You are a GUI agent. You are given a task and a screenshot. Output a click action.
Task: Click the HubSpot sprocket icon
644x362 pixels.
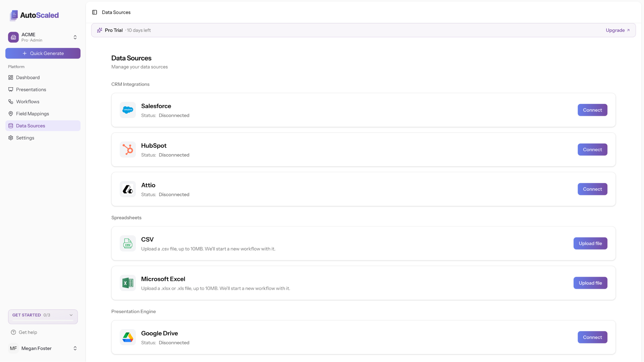pyautogui.click(x=128, y=149)
